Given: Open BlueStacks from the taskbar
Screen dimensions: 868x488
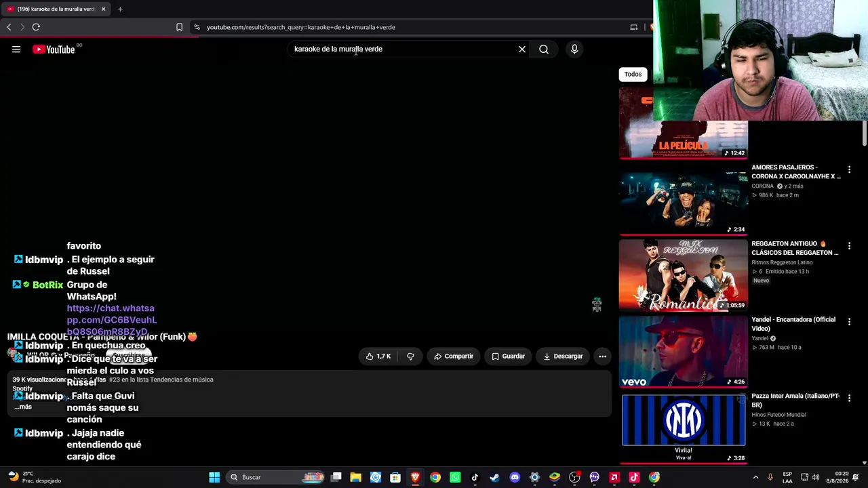Looking at the screenshot, I should point(555,477).
